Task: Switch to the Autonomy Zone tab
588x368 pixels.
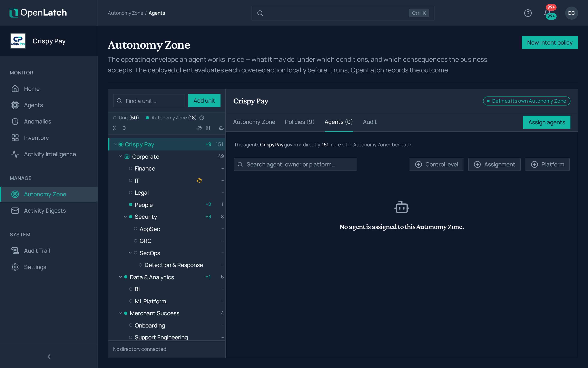Action: click(x=254, y=122)
